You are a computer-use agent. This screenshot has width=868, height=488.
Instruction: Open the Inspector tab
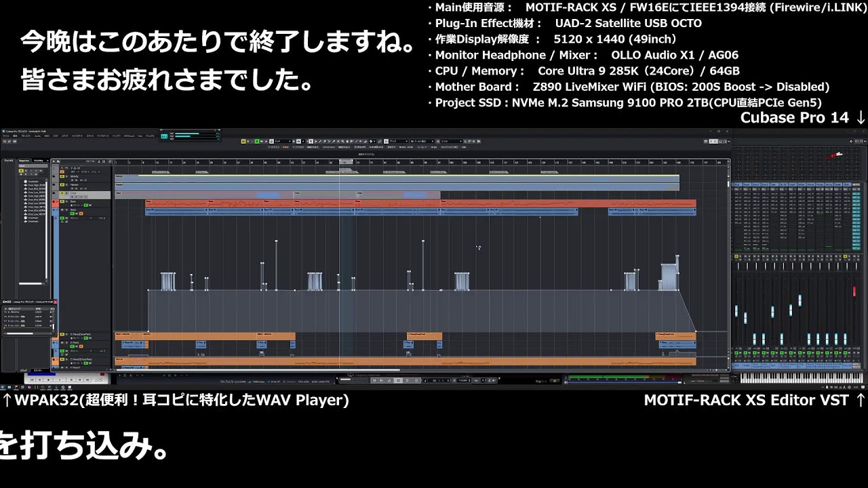click(24, 161)
